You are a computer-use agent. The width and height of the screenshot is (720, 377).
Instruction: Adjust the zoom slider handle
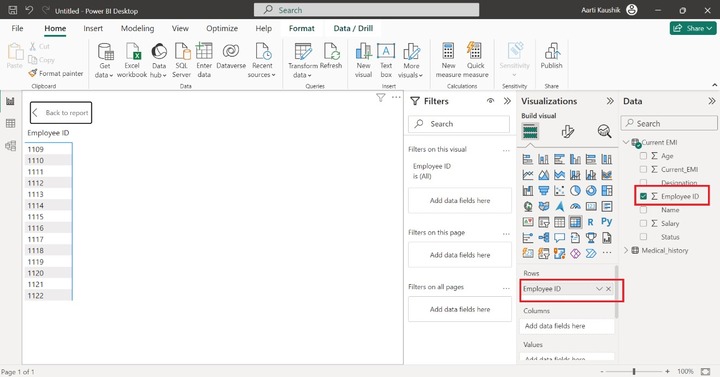634,371
